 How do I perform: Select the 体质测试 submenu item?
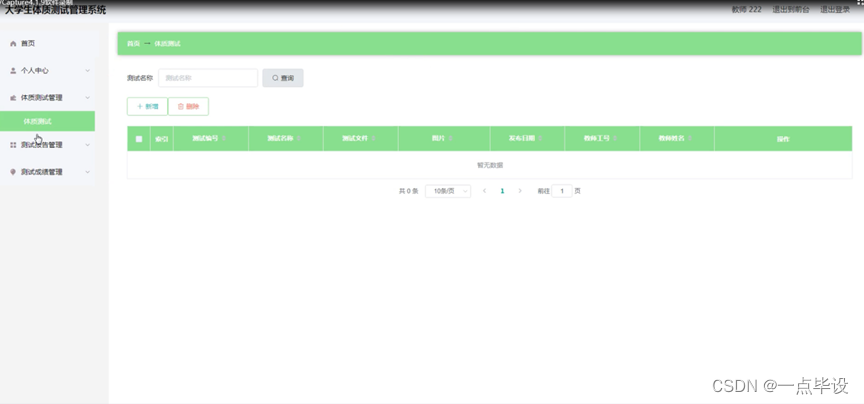tap(47, 121)
